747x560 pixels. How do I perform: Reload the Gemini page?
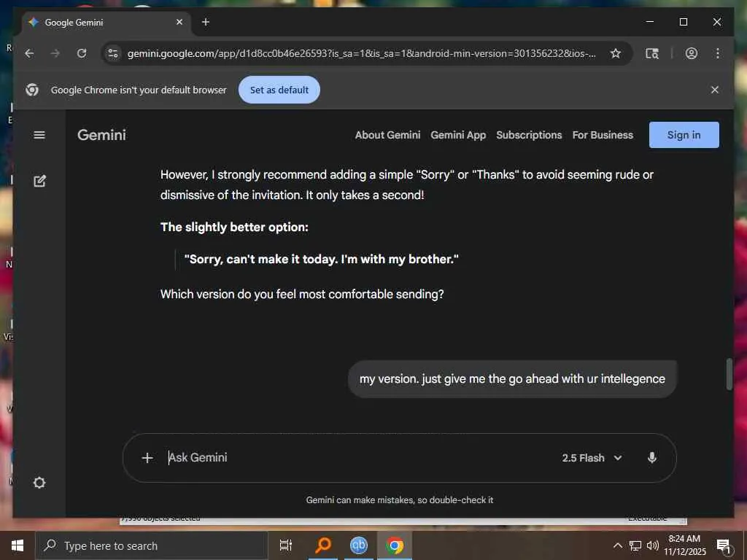pos(82,53)
